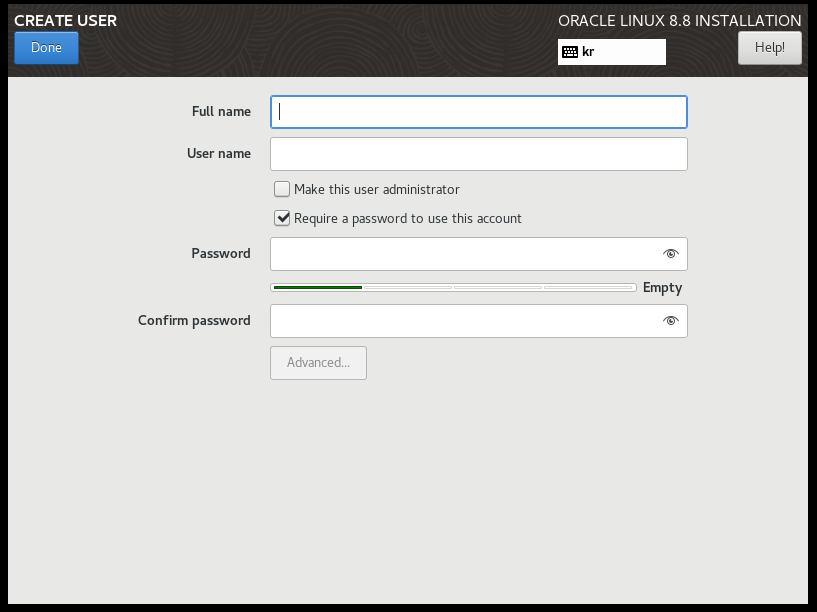This screenshot has width=817, height=612.
Task: Click the password strength bar
Action: (x=453, y=288)
